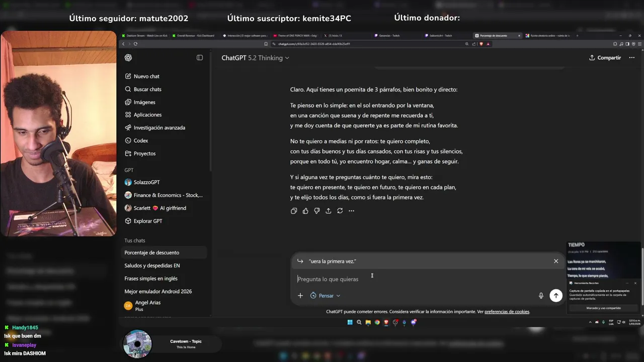Click the Marcado y uso compartido button
Image resolution: width=644 pixels, height=362 pixels.
coord(603,308)
